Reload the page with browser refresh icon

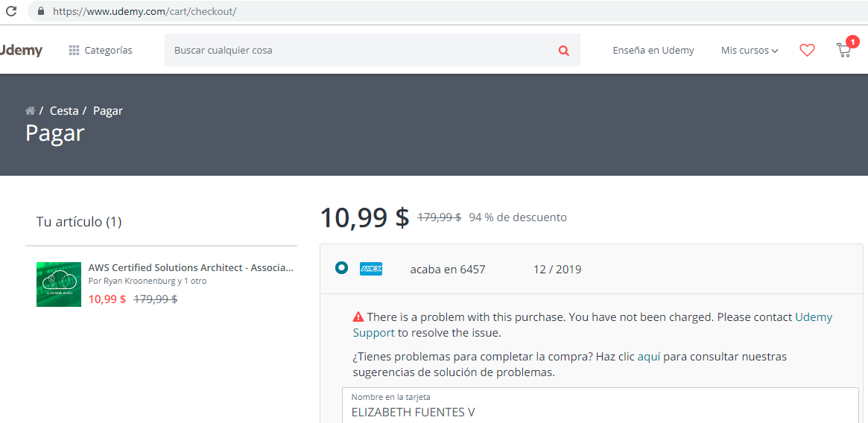11,11
